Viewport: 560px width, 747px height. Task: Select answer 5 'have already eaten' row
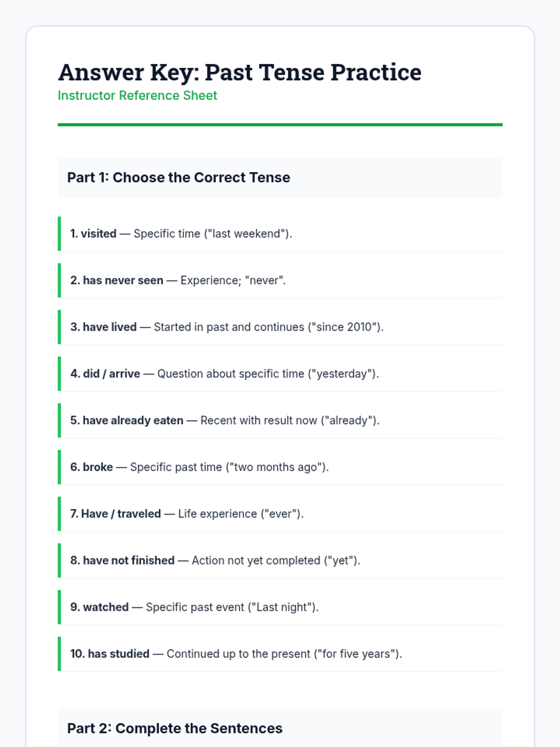pos(280,420)
